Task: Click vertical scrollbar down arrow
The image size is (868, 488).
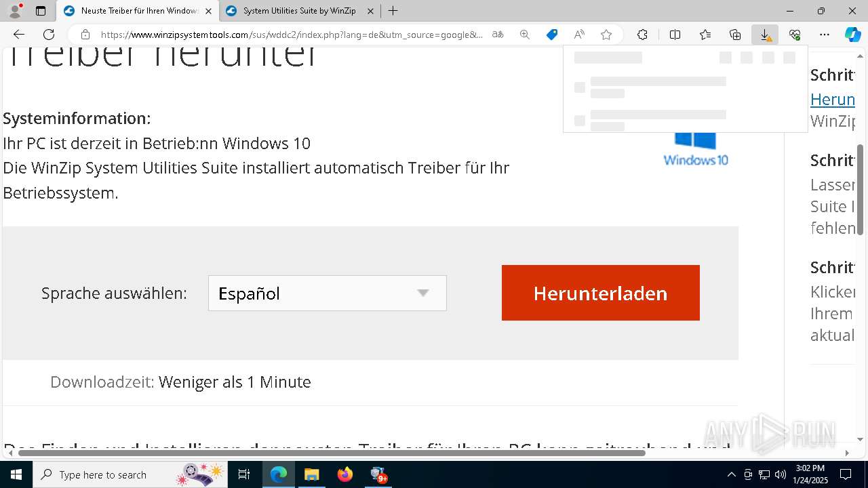Action: [861, 439]
